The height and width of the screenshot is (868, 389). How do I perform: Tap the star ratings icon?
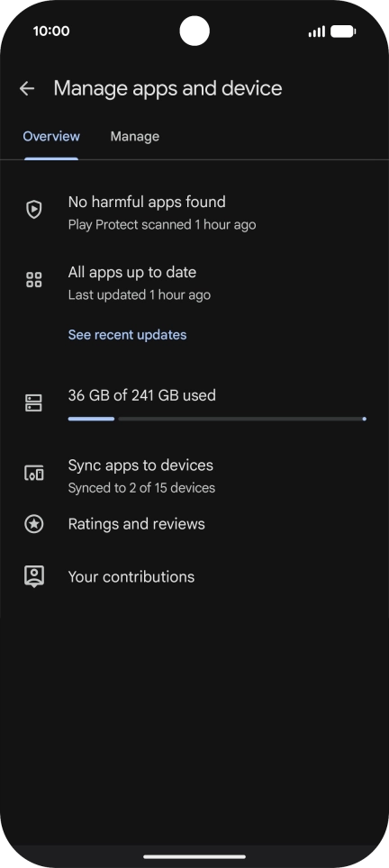(x=34, y=524)
